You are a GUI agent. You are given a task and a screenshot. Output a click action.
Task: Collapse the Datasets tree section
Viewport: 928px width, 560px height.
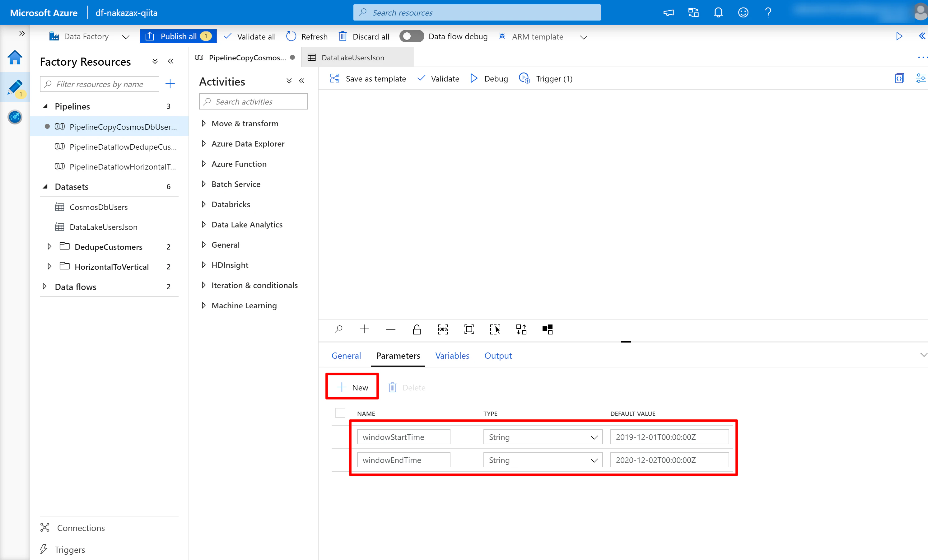click(45, 186)
